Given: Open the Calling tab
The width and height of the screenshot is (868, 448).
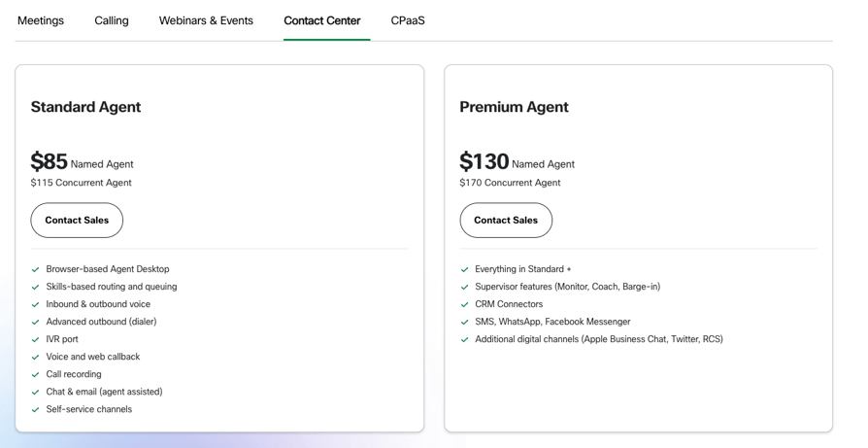Looking at the screenshot, I should point(112,20).
